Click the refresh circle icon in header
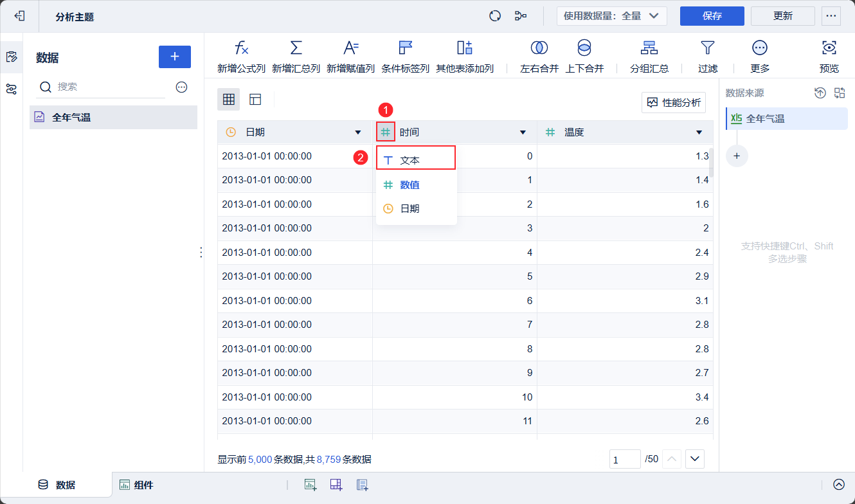855x504 pixels. pos(495,16)
